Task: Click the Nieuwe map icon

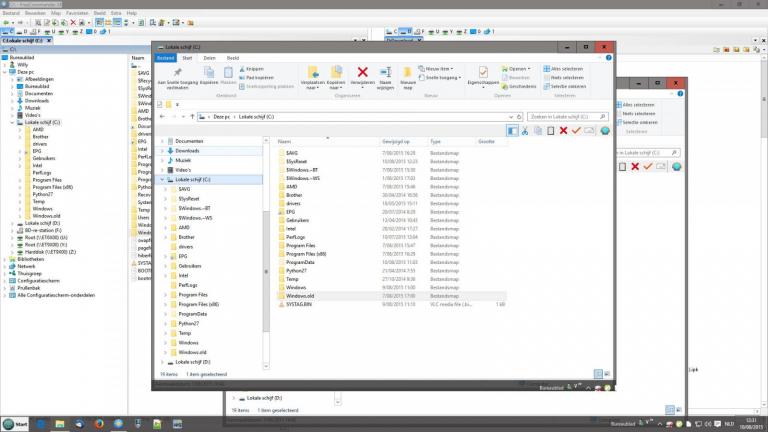Action: [x=407, y=75]
